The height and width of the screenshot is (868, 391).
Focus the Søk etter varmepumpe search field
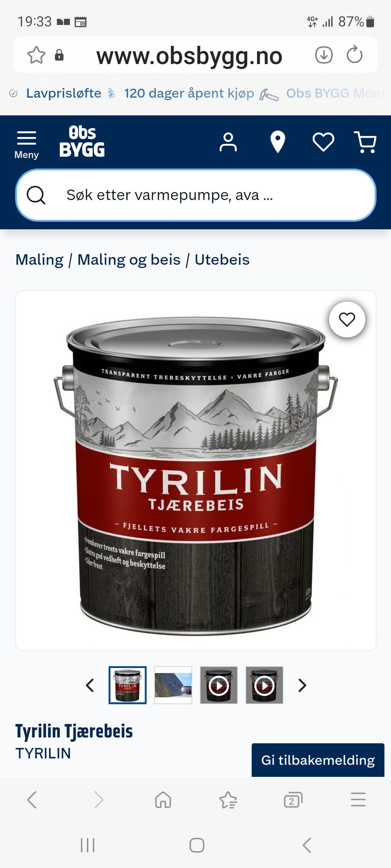[195, 195]
